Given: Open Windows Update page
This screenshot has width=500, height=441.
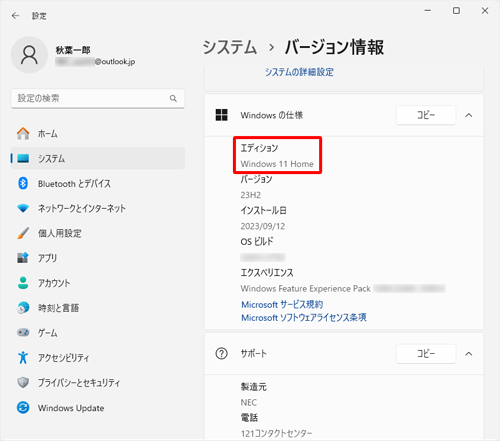Looking at the screenshot, I should pyautogui.click(x=98, y=407).
